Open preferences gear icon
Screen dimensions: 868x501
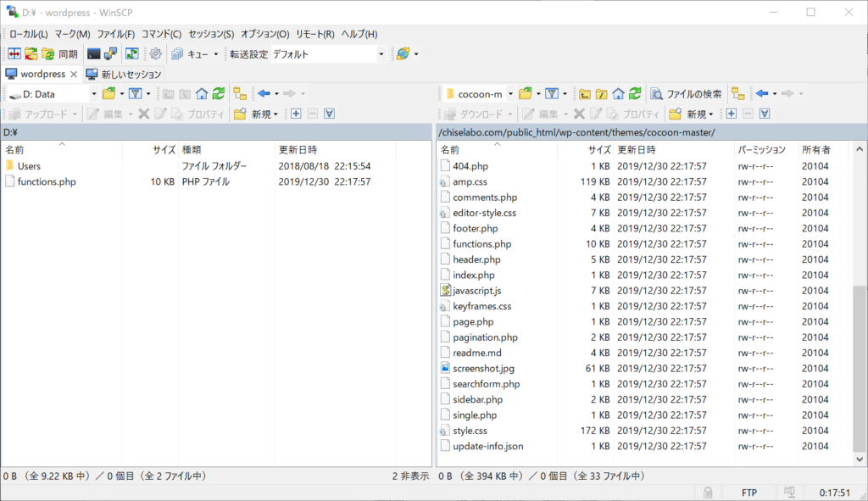click(x=156, y=53)
